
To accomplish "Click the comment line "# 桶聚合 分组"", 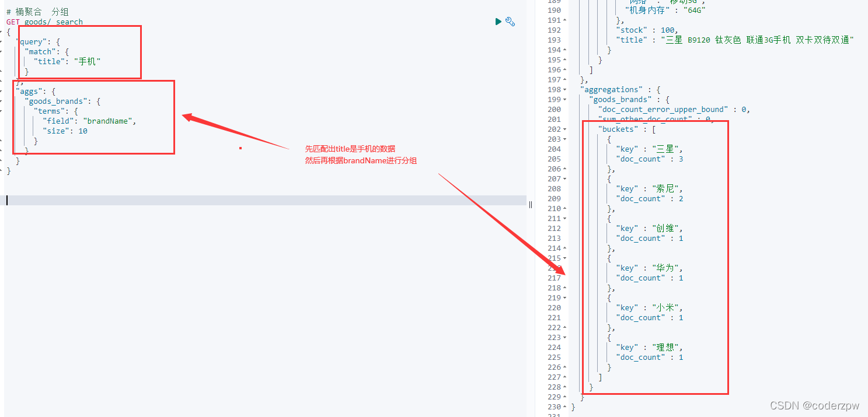I will click(38, 12).
